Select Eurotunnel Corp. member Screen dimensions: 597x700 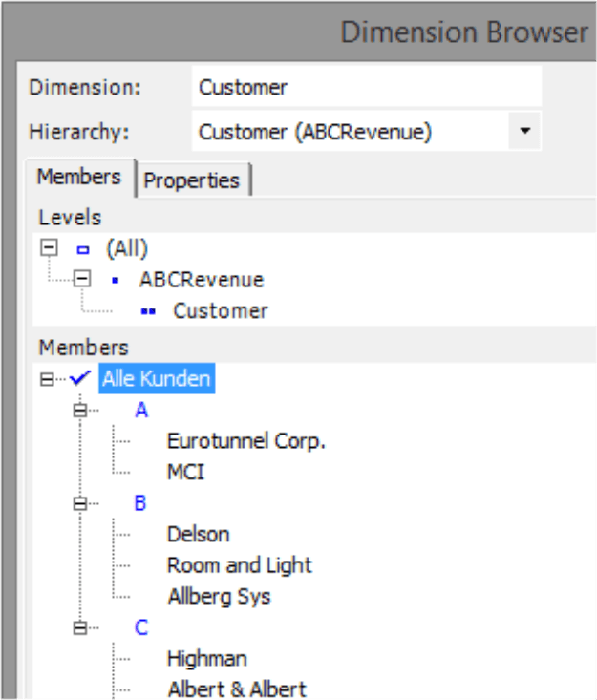246,441
